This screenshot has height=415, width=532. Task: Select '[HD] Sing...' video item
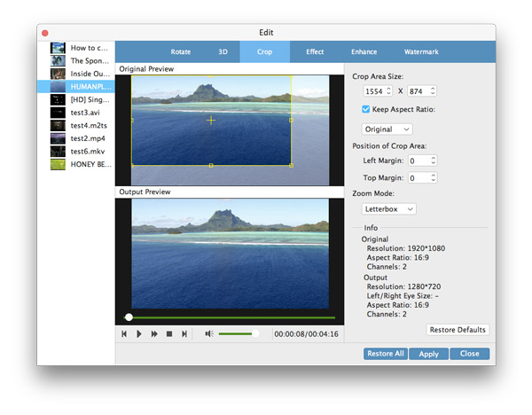76,99
